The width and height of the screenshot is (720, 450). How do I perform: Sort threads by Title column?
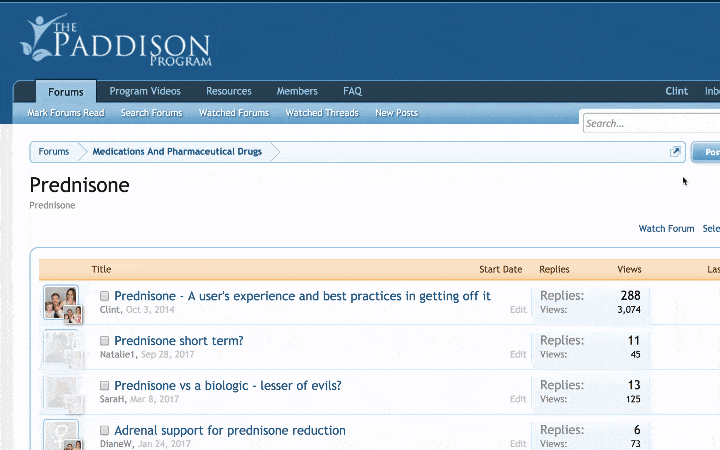point(101,269)
